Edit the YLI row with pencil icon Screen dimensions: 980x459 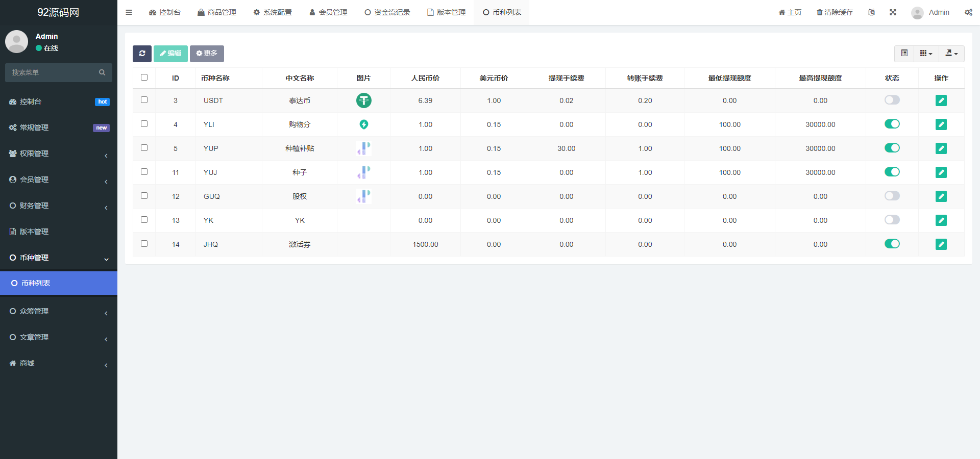[941, 124]
